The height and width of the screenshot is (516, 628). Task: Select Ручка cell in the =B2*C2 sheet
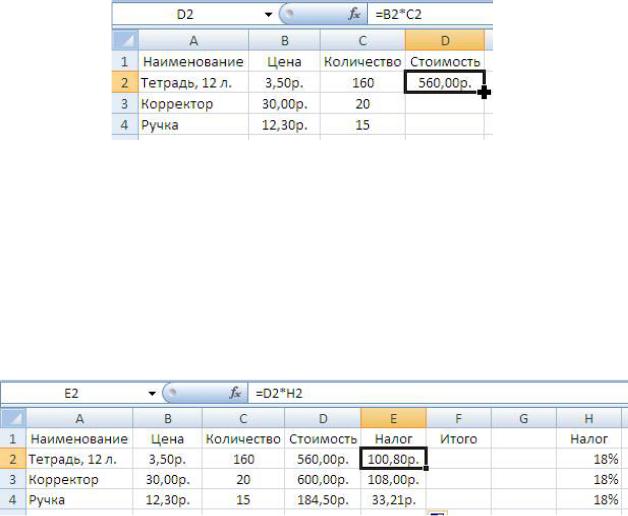click(193, 125)
